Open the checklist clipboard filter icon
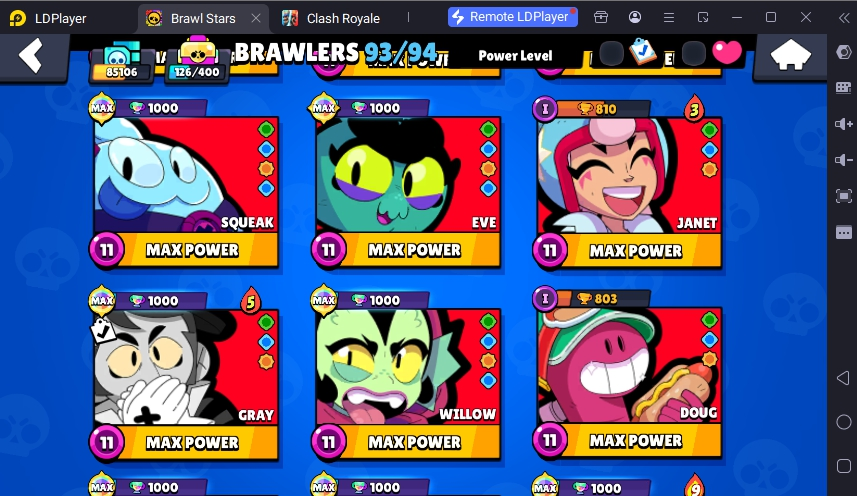This screenshot has height=496, width=857. pyautogui.click(x=643, y=52)
